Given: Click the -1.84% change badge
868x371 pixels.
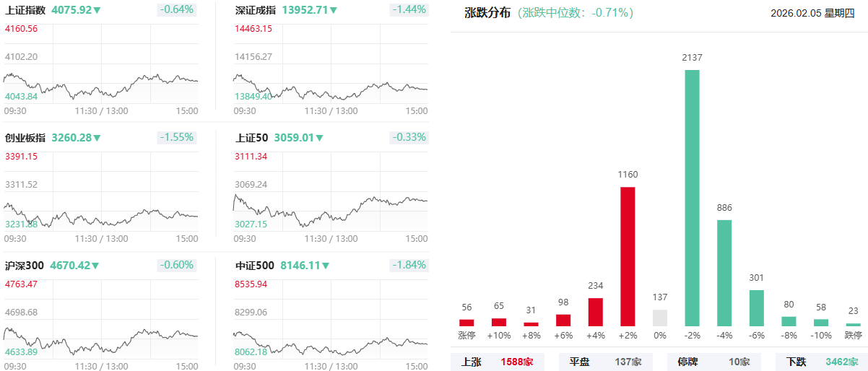Looking at the screenshot, I should click(409, 265).
